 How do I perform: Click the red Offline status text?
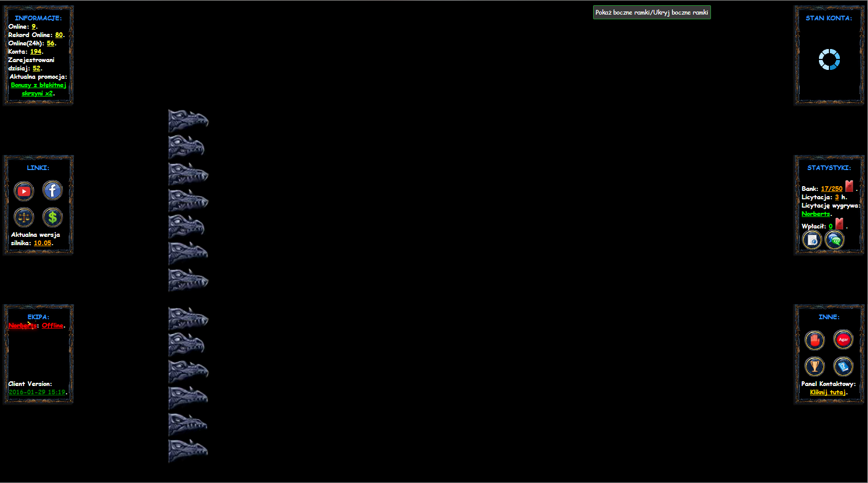click(53, 325)
